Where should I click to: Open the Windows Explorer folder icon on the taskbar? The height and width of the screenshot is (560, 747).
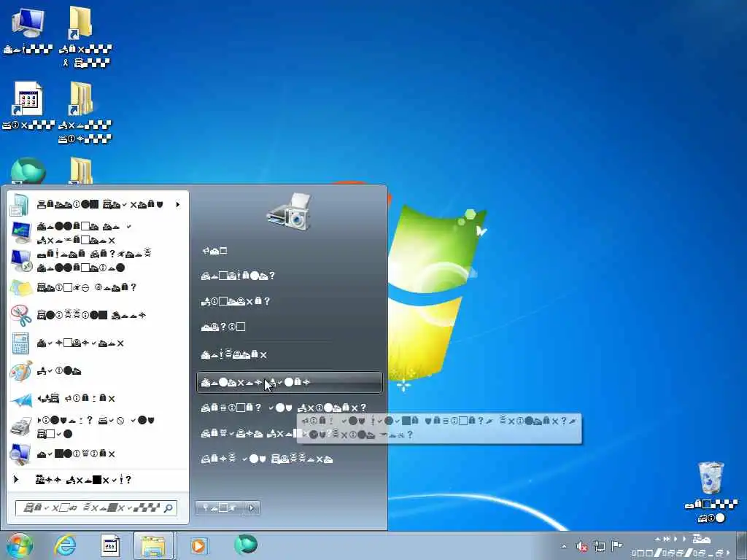(153, 545)
